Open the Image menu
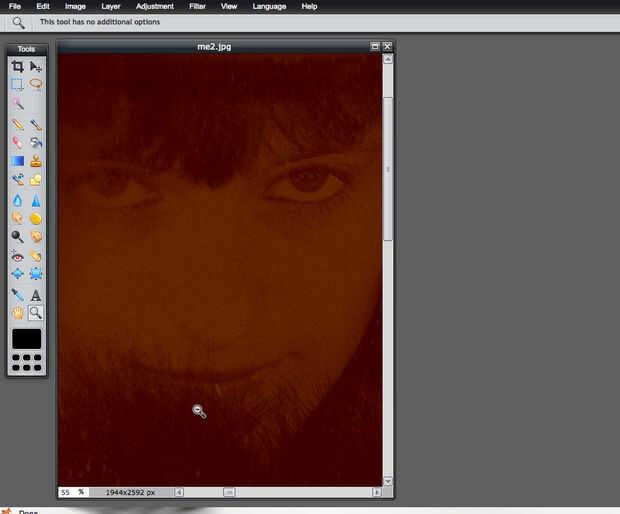The image size is (620, 514). tap(75, 6)
